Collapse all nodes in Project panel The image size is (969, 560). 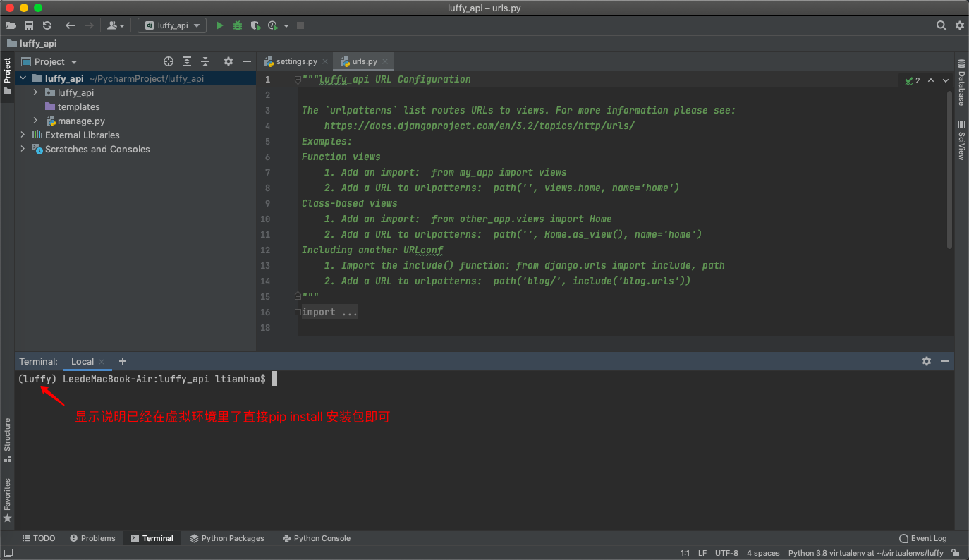205,62
